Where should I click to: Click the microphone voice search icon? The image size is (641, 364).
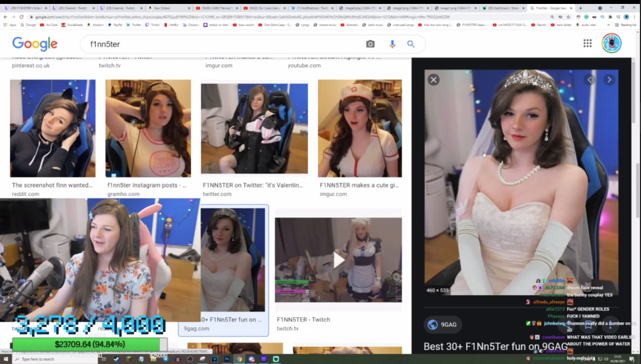(x=392, y=44)
